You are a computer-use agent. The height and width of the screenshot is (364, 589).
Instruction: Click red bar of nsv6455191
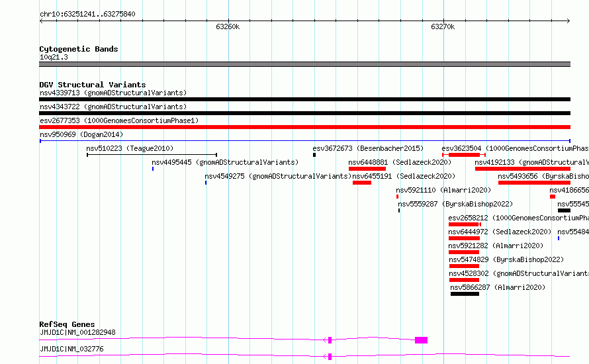pos(362,183)
